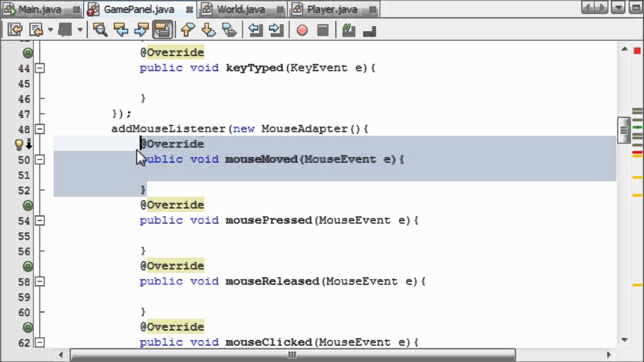Click on mouseReleased method name

(x=272, y=281)
